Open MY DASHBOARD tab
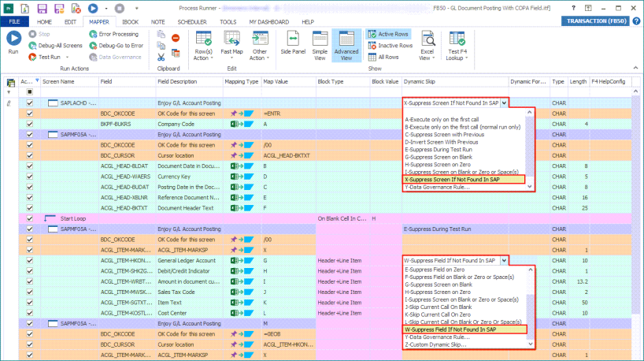This screenshot has height=361, width=644. pyautogui.click(x=269, y=22)
